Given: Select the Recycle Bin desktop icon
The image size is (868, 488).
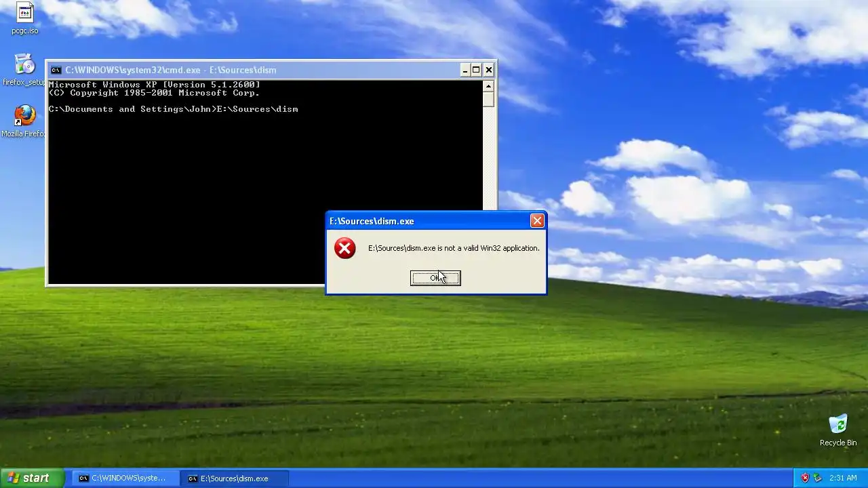Looking at the screenshot, I should click(838, 430).
